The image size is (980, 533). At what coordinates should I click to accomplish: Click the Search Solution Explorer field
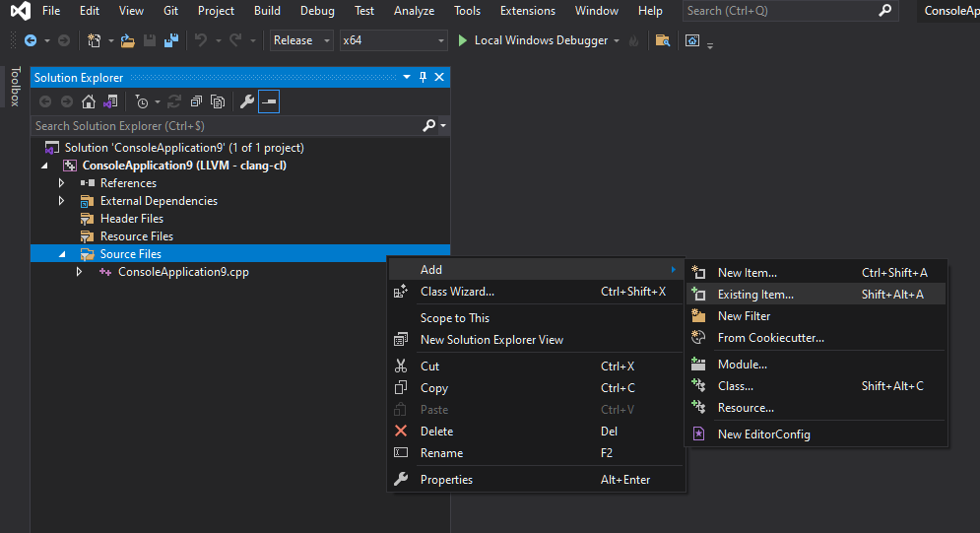(227, 125)
